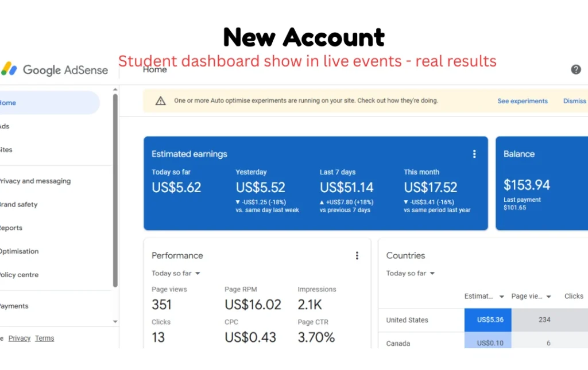Screen dimensions: 588x370
Task: Open Estimated earnings three-dot menu
Action: click(474, 154)
